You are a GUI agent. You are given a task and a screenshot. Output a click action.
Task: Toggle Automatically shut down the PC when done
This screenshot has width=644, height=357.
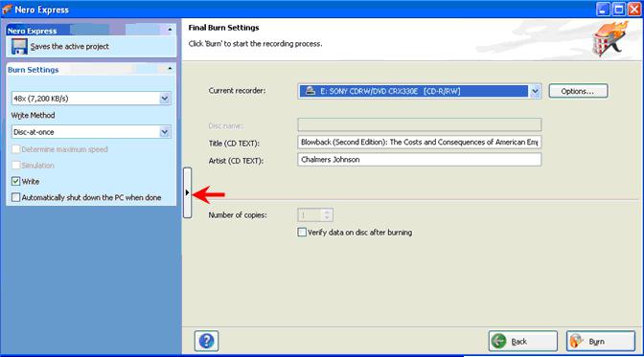[15, 197]
